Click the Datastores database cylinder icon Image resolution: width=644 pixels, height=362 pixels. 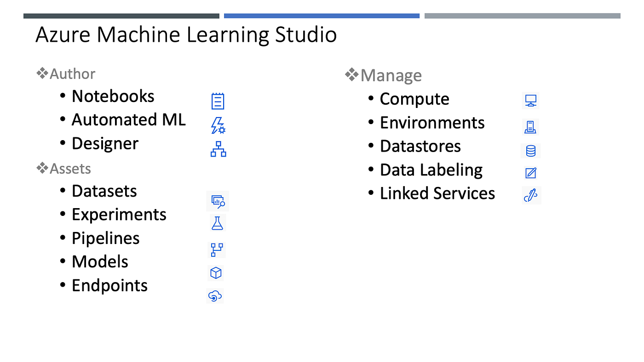[531, 151]
